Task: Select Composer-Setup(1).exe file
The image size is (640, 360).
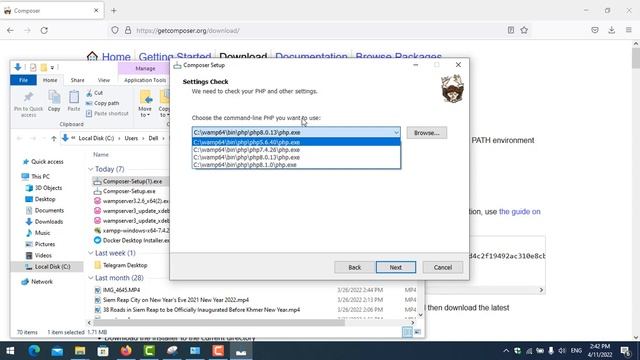Action: pyautogui.click(x=128, y=181)
